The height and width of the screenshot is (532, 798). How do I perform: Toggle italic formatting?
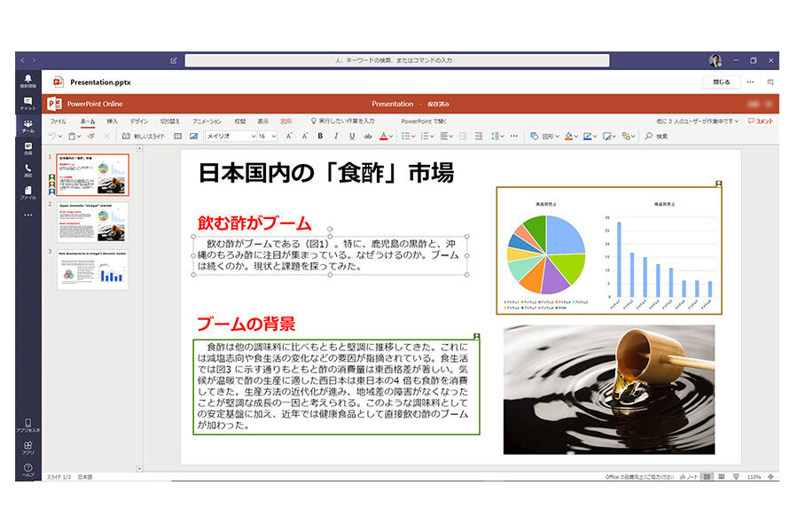point(336,137)
